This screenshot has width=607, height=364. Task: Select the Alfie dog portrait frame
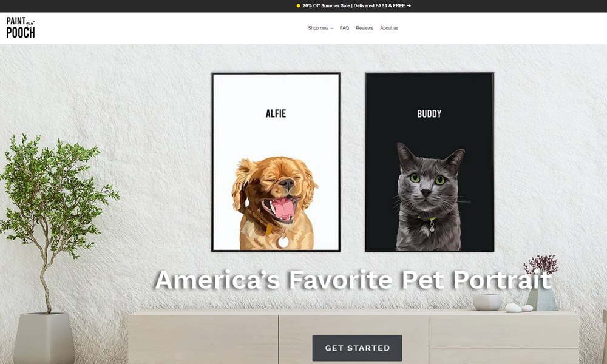tap(276, 162)
